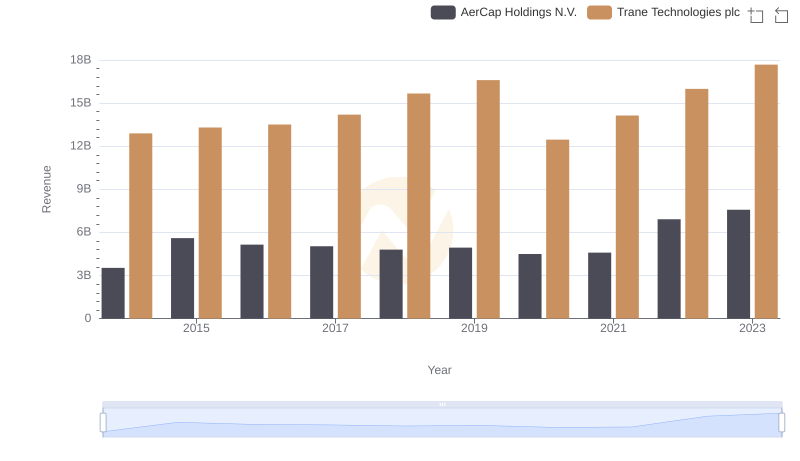Click the zoom area select icon
Viewport: 800px width, 461px height.
click(756, 15)
